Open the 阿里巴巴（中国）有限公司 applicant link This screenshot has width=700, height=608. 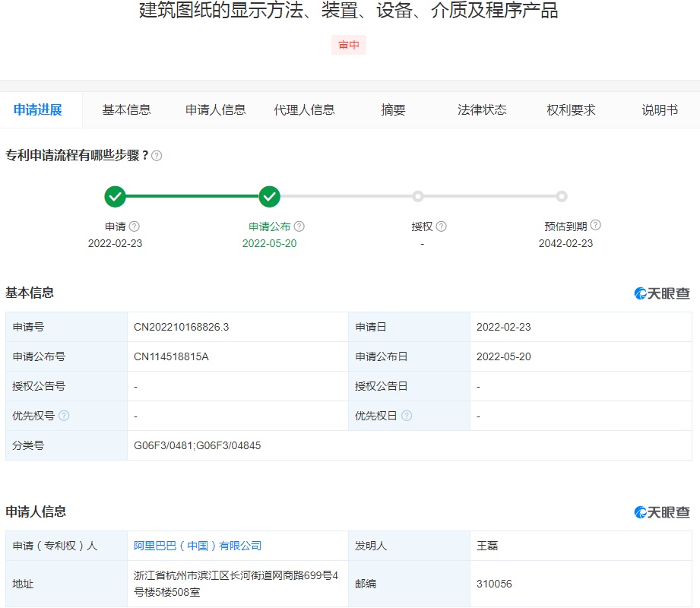pyautogui.click(x=198, y=546)
